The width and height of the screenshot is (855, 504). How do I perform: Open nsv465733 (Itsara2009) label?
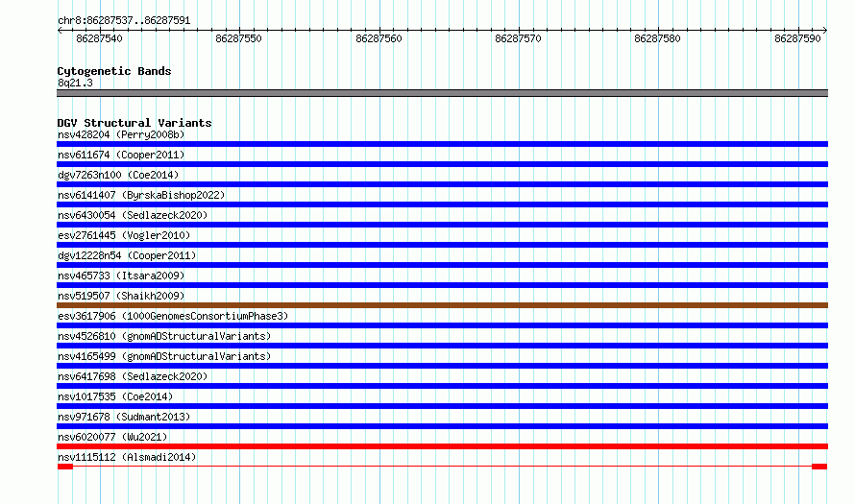(121, 276)
